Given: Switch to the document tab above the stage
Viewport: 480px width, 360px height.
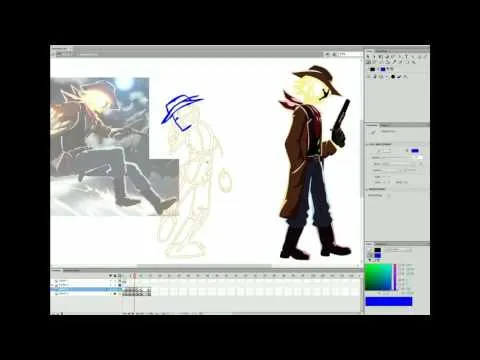Looking at the screenshot, I should (x=61, y=49).
